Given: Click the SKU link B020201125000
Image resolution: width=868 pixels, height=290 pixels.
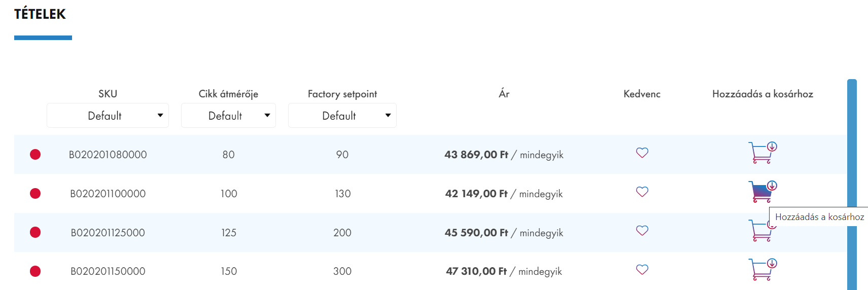Looking at the screenshot, I should click(108, 233).
